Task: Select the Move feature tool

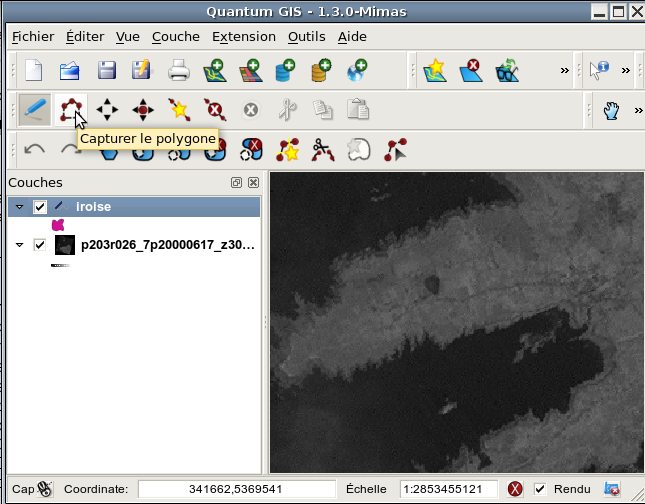Action: [x=107, y=110]
